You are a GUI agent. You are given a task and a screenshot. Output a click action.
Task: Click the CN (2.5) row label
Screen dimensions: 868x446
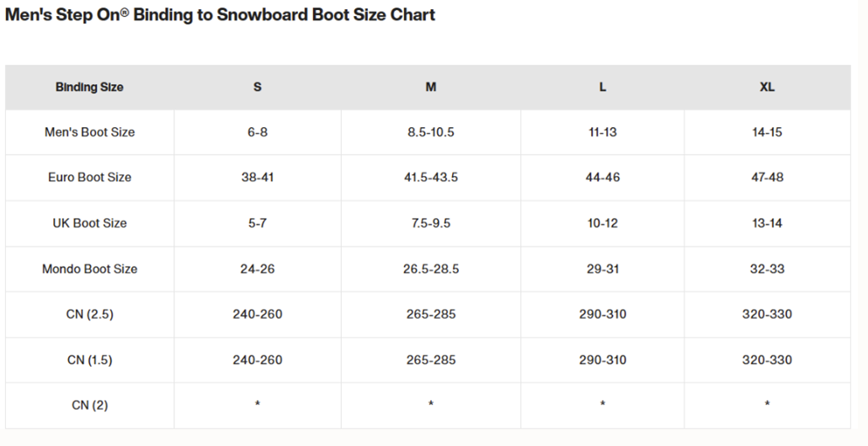[90, 314]
